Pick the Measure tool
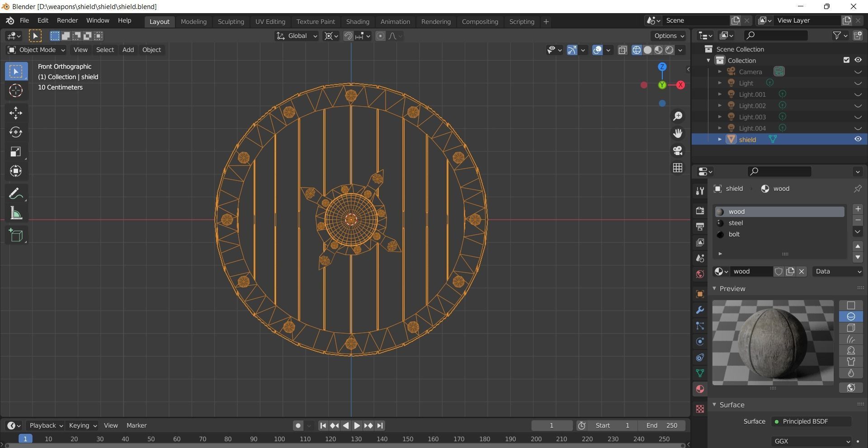Screen dimensions: 868x448 click(x=16, y=213)
